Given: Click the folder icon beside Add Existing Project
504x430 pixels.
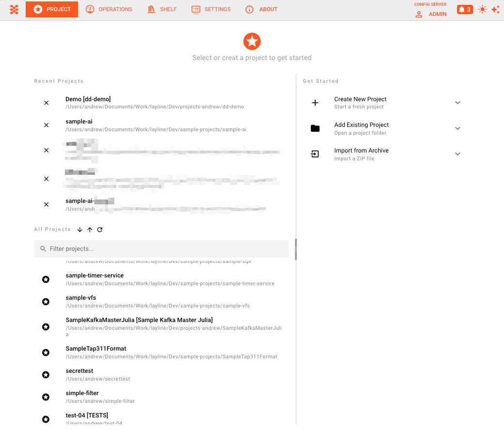Looking at the screenshot, I should pos(315,128).
